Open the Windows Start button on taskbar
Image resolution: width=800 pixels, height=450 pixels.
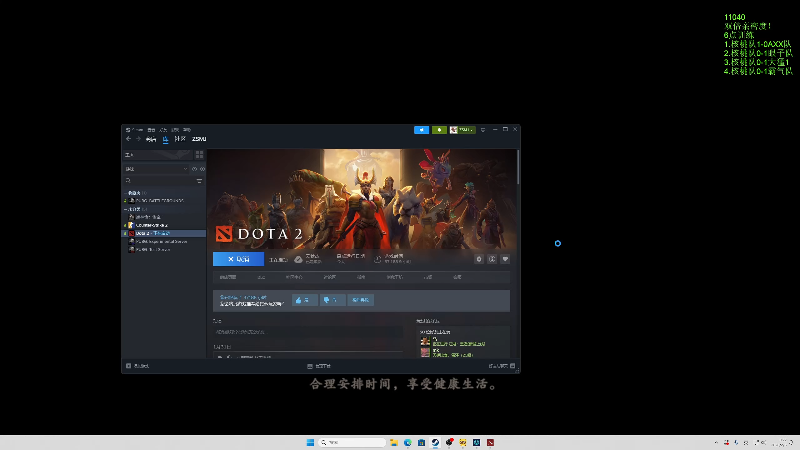(x=310, y=442)
